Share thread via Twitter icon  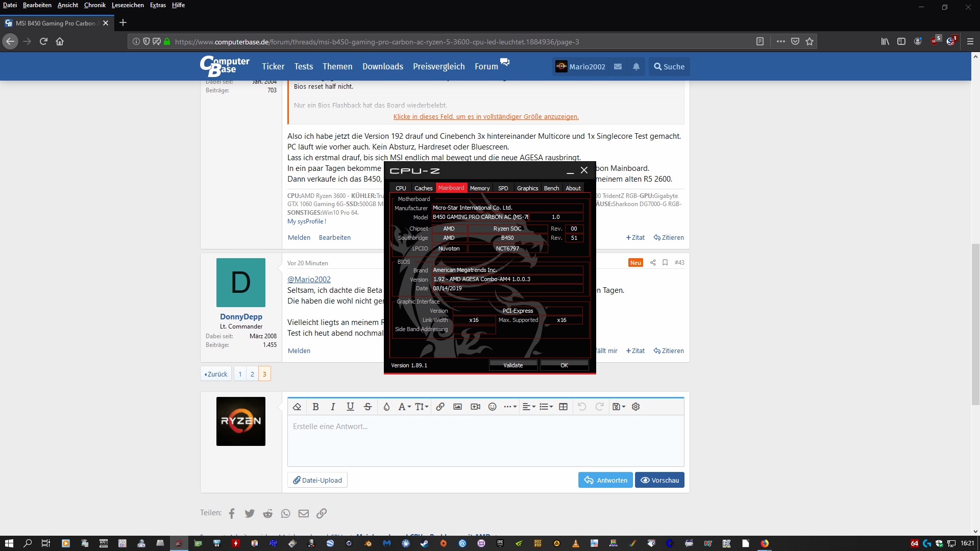249,514
